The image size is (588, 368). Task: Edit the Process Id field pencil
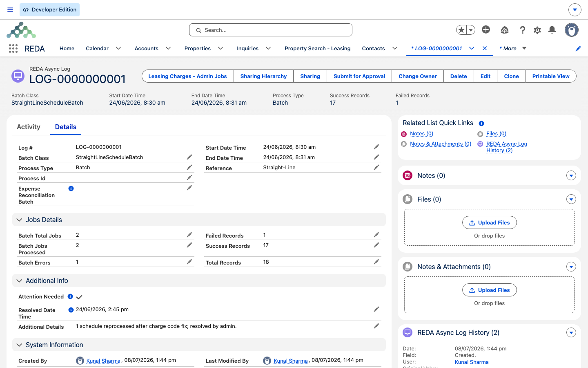(189, 178)
